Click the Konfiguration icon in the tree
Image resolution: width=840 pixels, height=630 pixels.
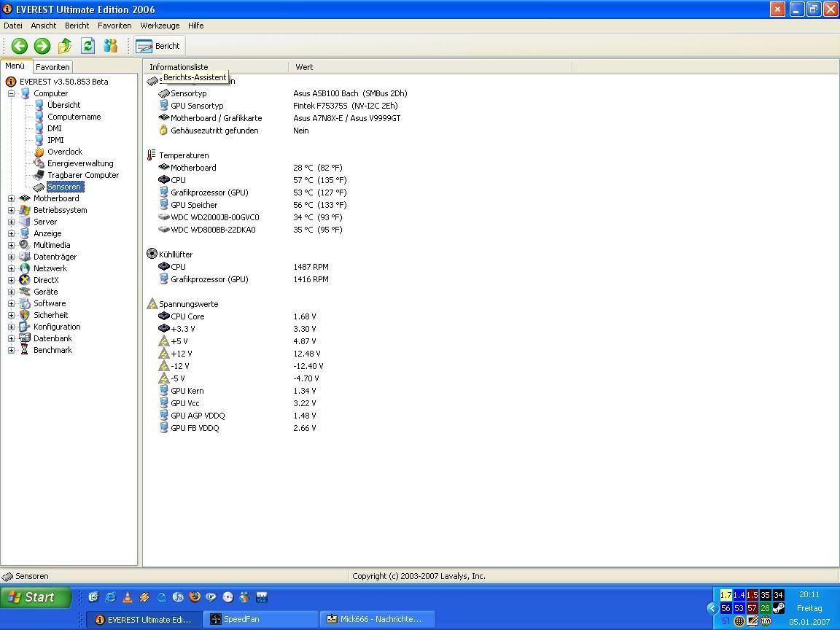tap(25, 327)
